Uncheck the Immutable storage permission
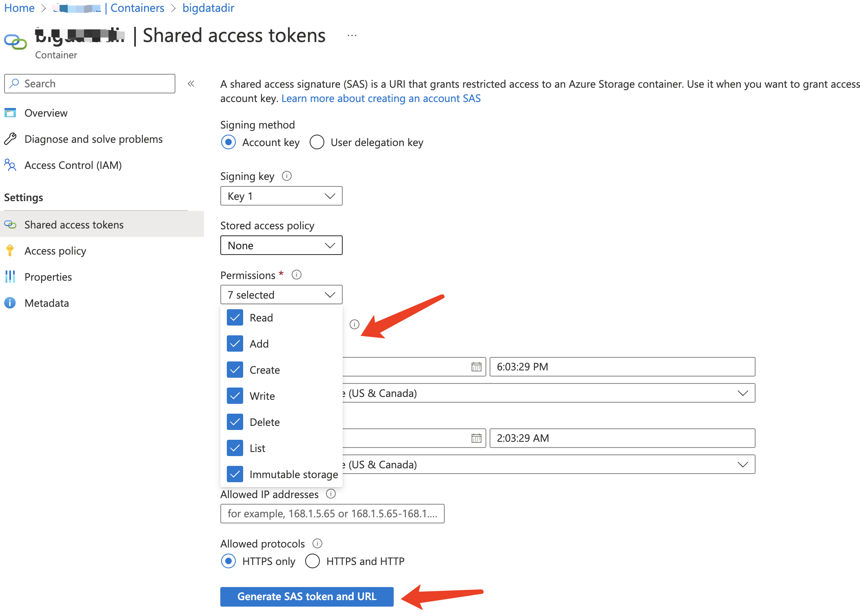Viewport: 860px width, 616px height. 235,474
